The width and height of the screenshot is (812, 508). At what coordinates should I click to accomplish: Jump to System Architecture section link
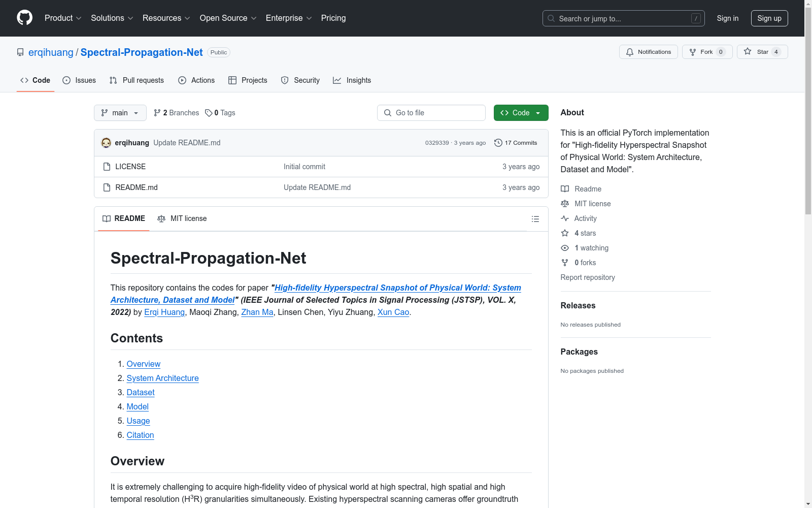point(163,378)
